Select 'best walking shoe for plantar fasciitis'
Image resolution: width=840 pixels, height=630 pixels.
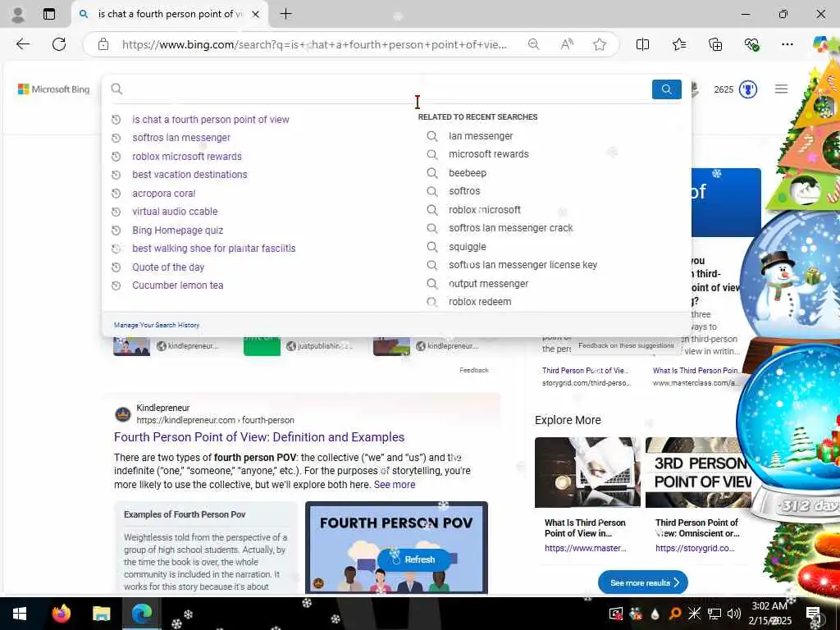coord(214,249)
